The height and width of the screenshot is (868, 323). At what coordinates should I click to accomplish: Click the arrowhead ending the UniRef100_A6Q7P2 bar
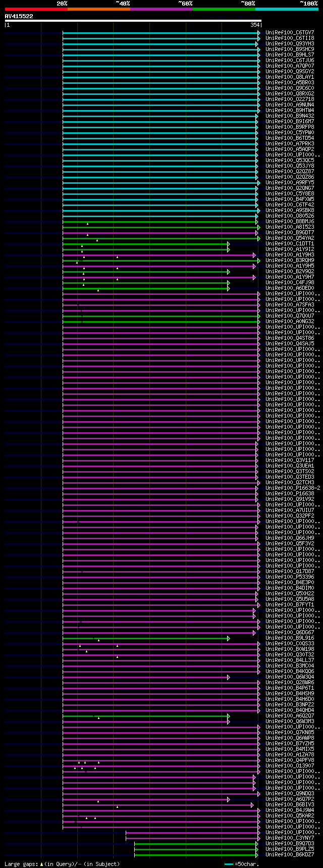(229, 799)
